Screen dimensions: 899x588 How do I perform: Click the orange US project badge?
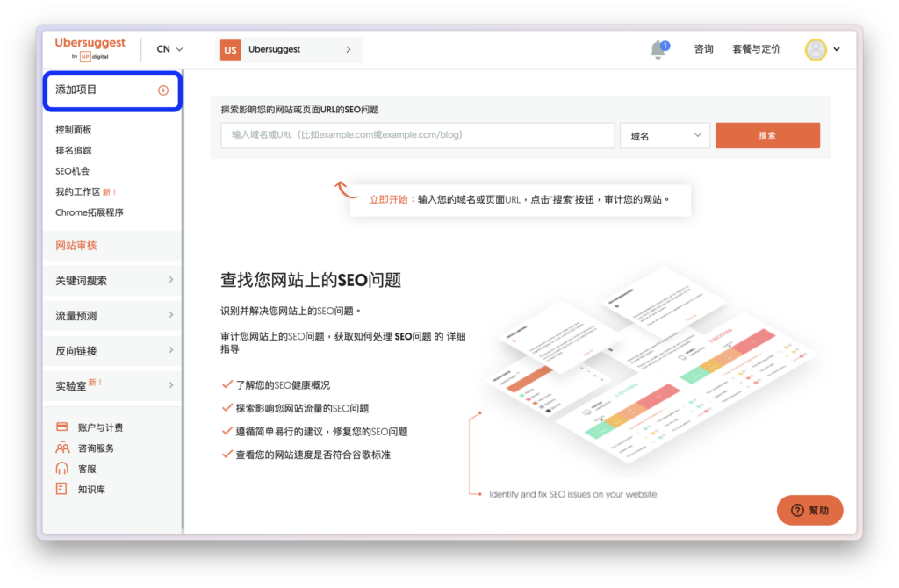point(231,50)
